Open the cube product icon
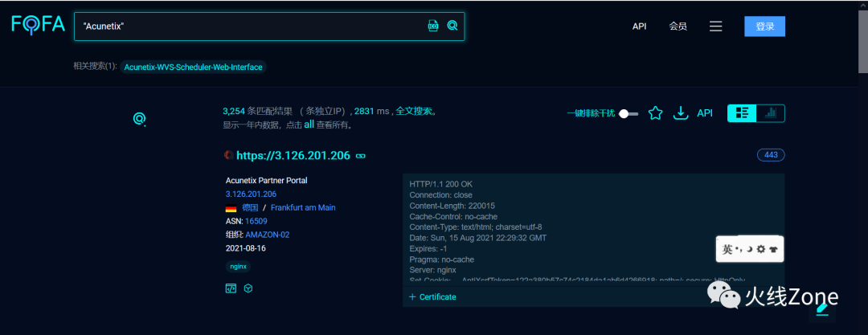868x335 pixels. click(248, 288)
